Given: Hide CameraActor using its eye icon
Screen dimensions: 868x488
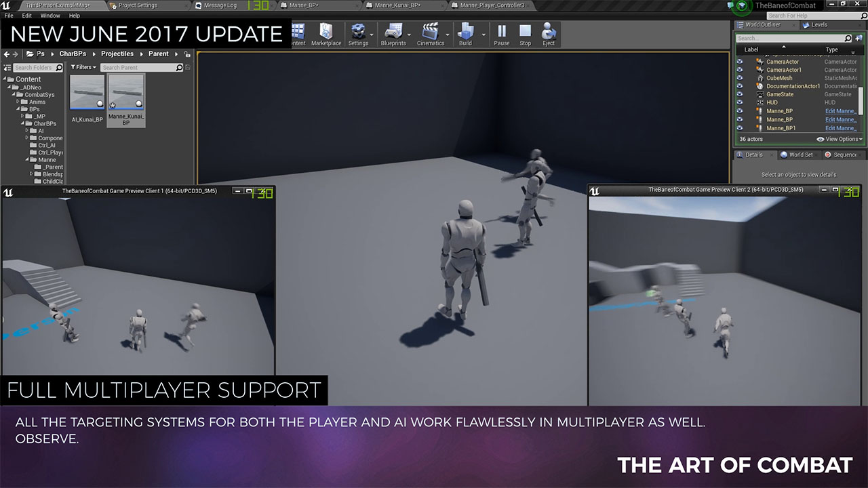Looking at the screenshot, I should tap(740, 62).
